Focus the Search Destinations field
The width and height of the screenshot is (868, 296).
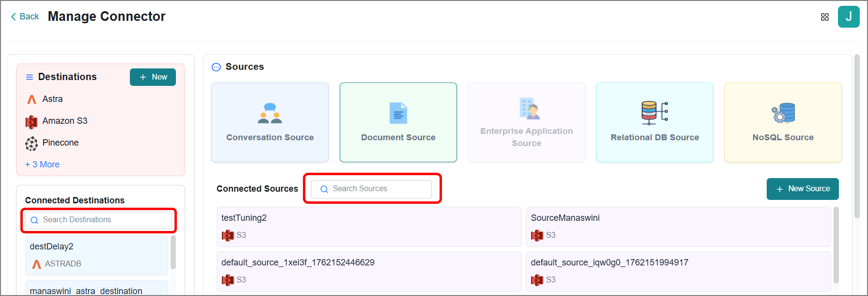98,220
